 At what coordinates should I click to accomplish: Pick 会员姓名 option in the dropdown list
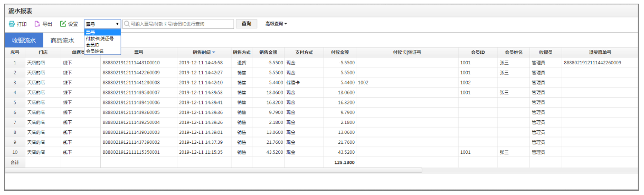95,51
